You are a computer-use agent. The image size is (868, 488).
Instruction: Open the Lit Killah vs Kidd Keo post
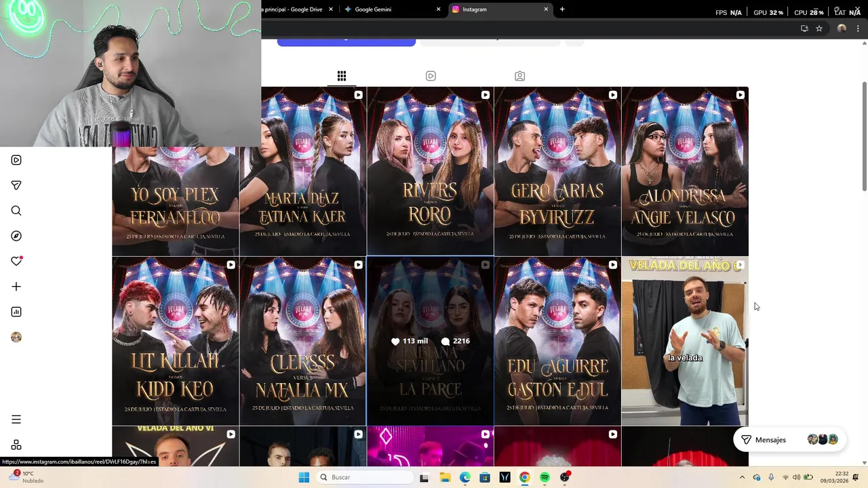[x=176, y=341]
